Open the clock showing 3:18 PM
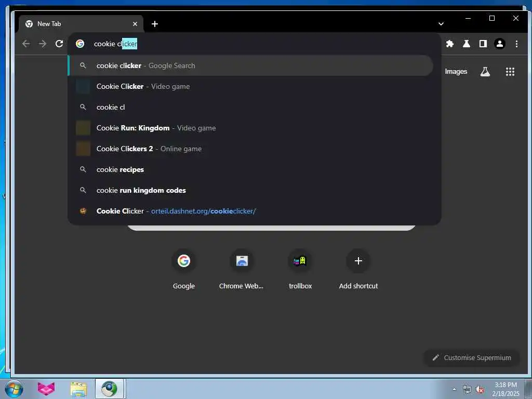532x399 pixels. click(x=506, y=389)
